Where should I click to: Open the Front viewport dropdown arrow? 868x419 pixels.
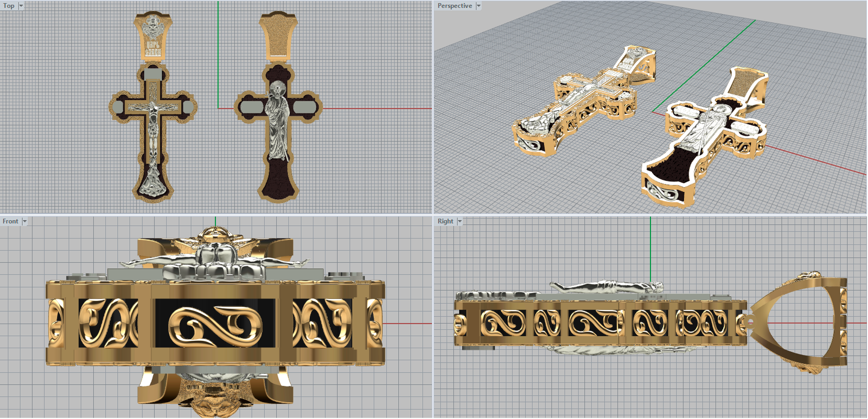click(24, 221)
